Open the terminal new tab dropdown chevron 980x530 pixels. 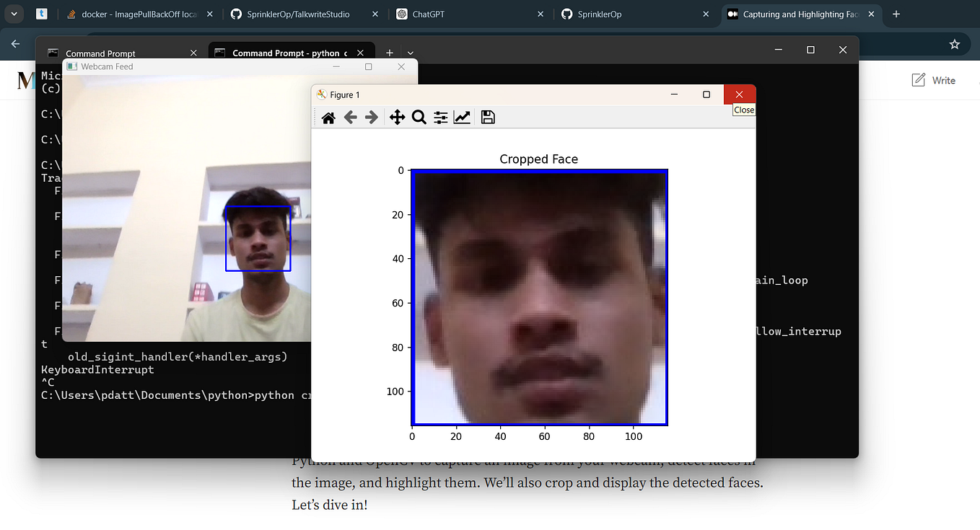tap(410, 53)
